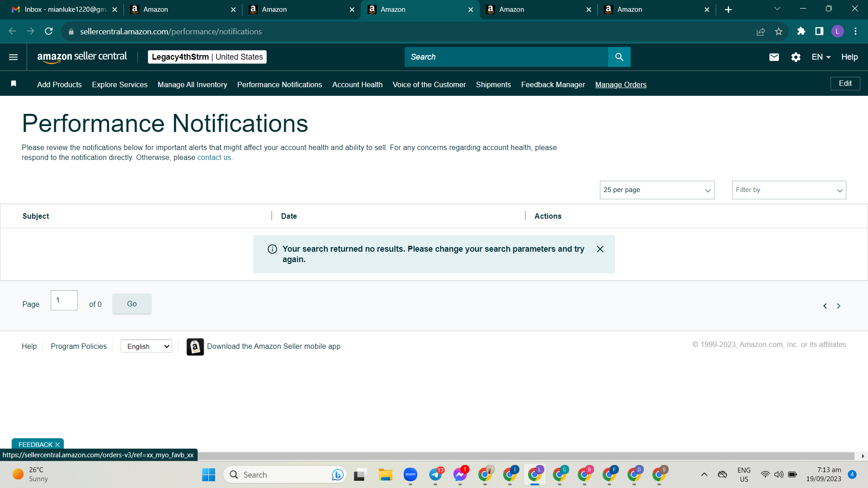
Task: Open the Windows Start menu
Action: [x=208, y=474]
